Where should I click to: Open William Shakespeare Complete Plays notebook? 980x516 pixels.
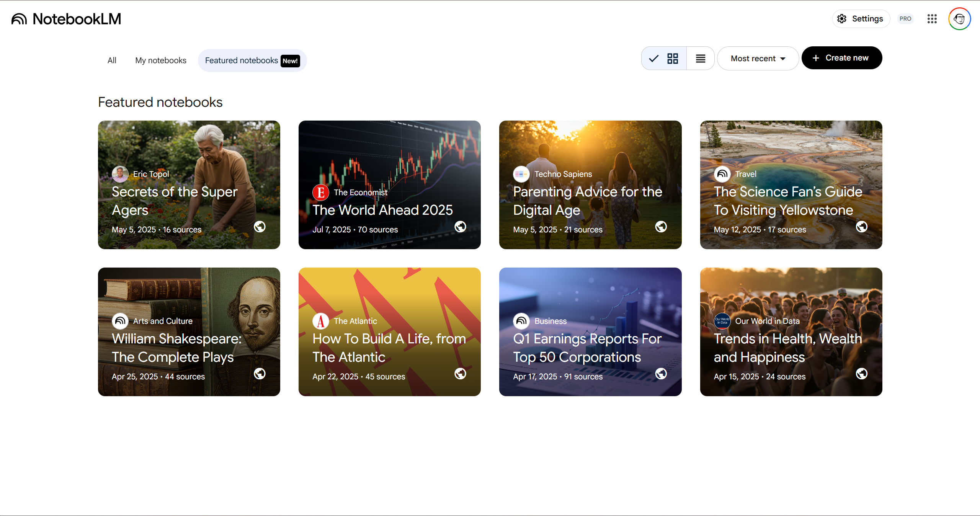point(189,332)
